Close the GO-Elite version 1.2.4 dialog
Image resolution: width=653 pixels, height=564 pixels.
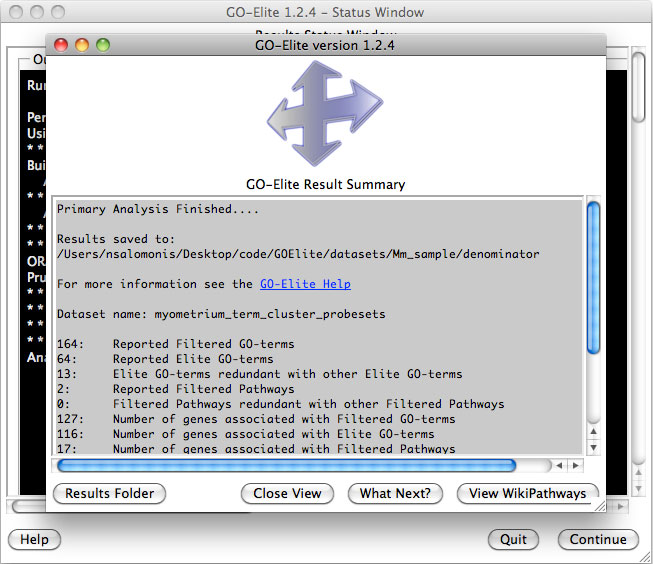pos(61,45)
